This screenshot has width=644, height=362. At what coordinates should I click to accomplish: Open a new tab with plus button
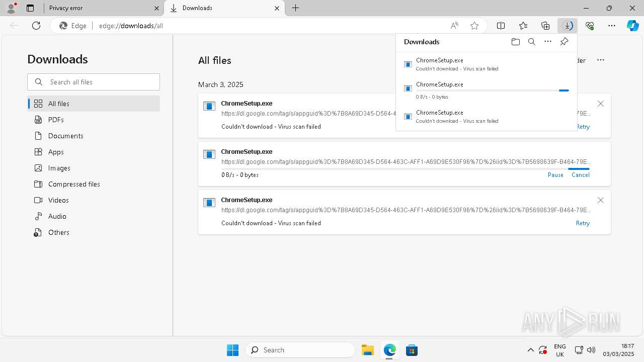tap(296, 8)
